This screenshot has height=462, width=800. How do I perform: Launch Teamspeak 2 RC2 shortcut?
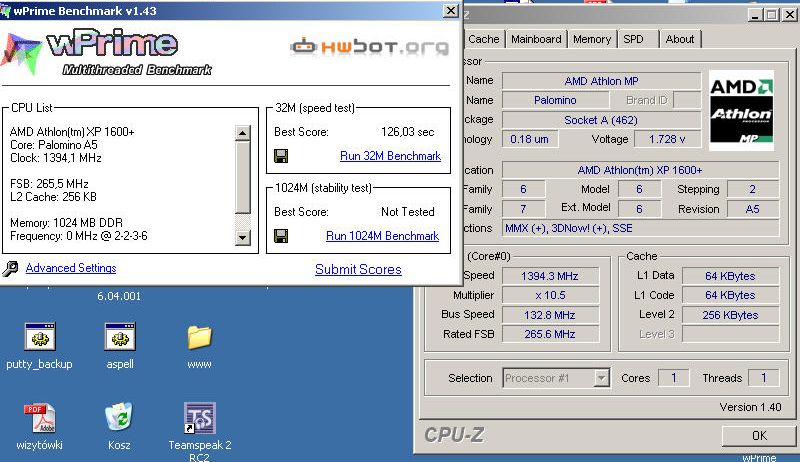pyautogui.click(x=199, y=418)
